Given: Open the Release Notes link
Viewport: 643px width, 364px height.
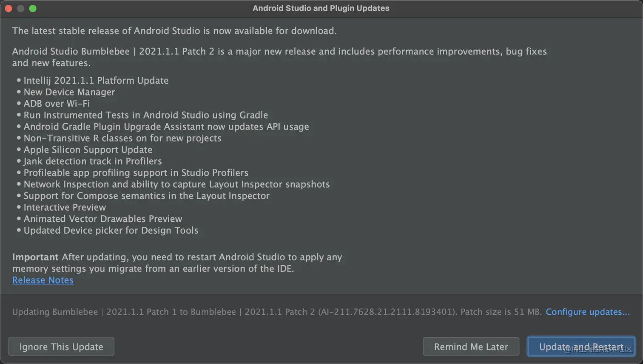Looking at the screenshot, I should pyautogui.click(x=43, y=280).
